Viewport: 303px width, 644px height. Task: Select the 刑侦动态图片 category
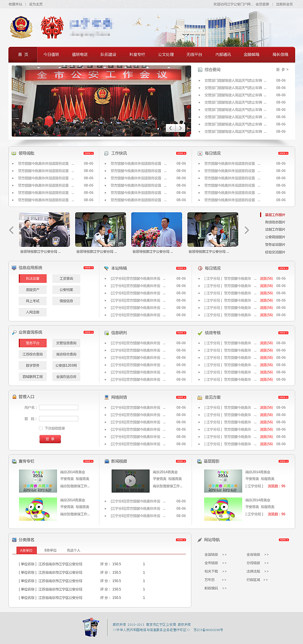[x=275, y=222]
